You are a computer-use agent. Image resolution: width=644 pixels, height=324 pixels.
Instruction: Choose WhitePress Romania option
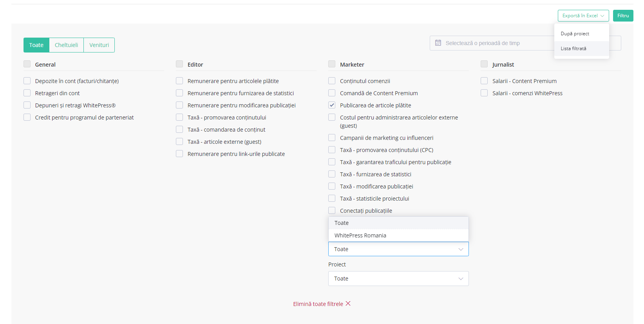[398, 235]
